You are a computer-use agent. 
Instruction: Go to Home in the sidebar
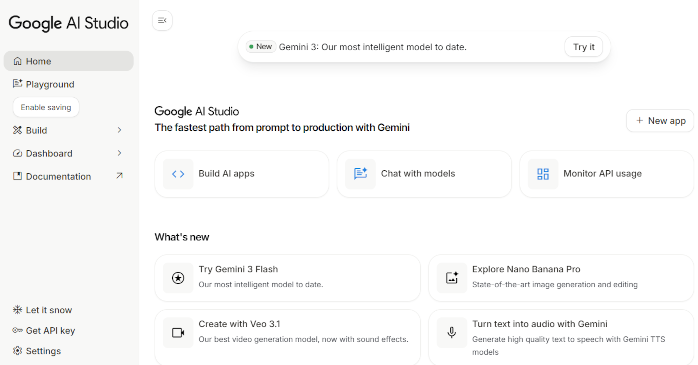pos(69,61)
